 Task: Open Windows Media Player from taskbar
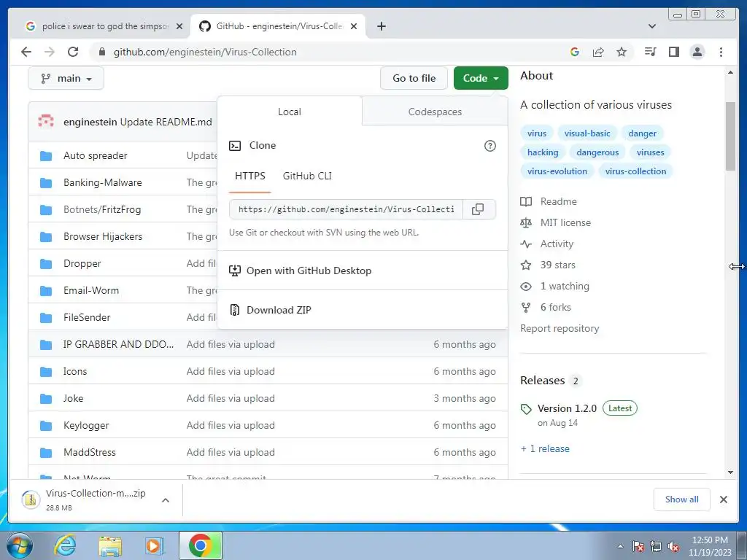pos(153,545)
